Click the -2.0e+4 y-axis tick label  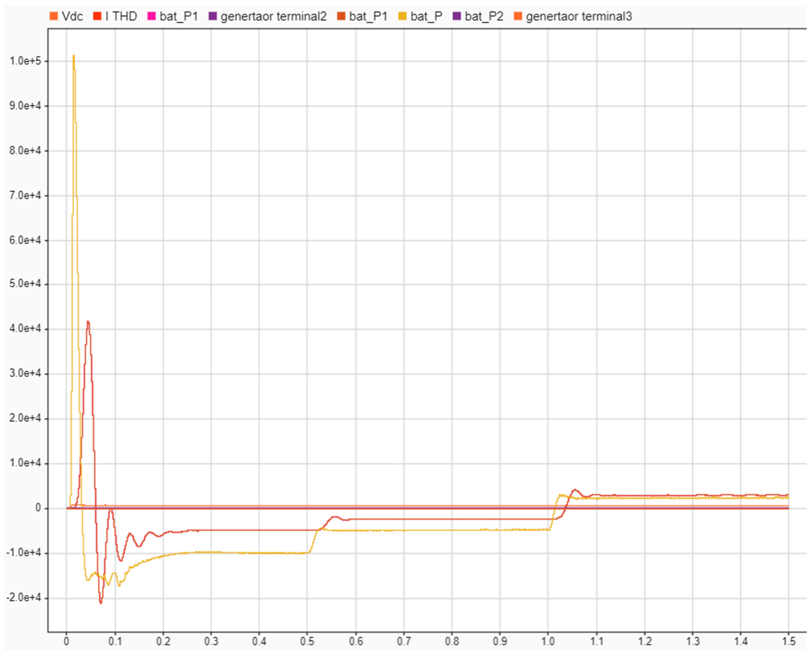click(24, 597)
